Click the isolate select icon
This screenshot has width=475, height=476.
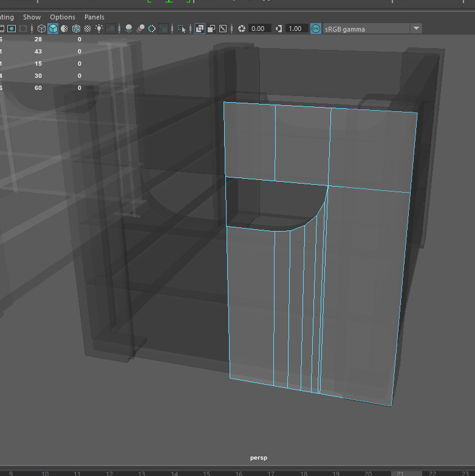coord(181,29)
